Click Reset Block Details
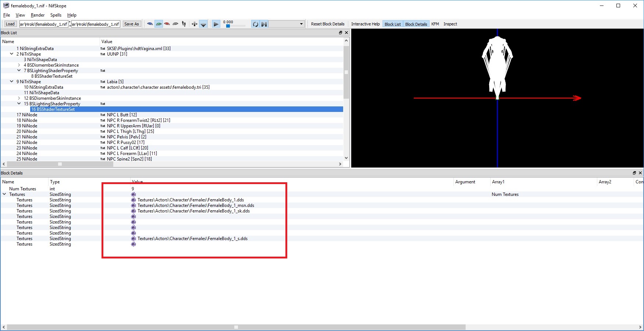Image resolution: width=644 pixels, height=331 pixels. 328,24
